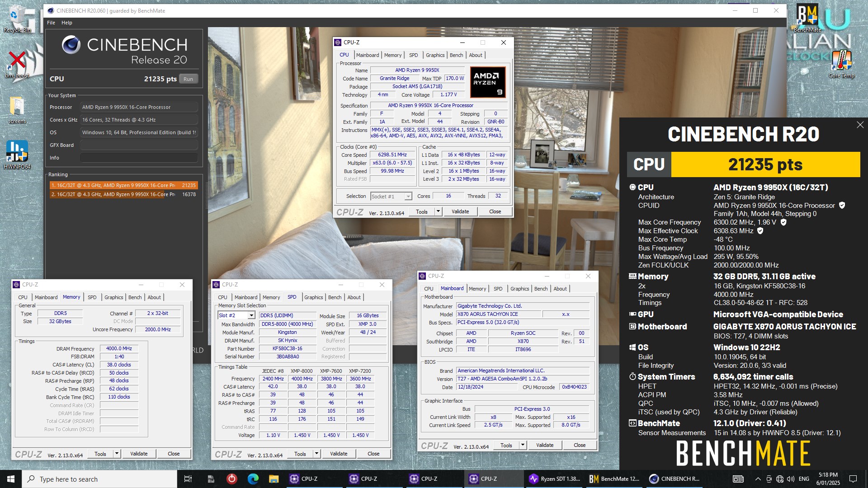868x488 pixels.
Task: Expand Tools arrow in the SPD CPU-Z window
Action: 316,454
